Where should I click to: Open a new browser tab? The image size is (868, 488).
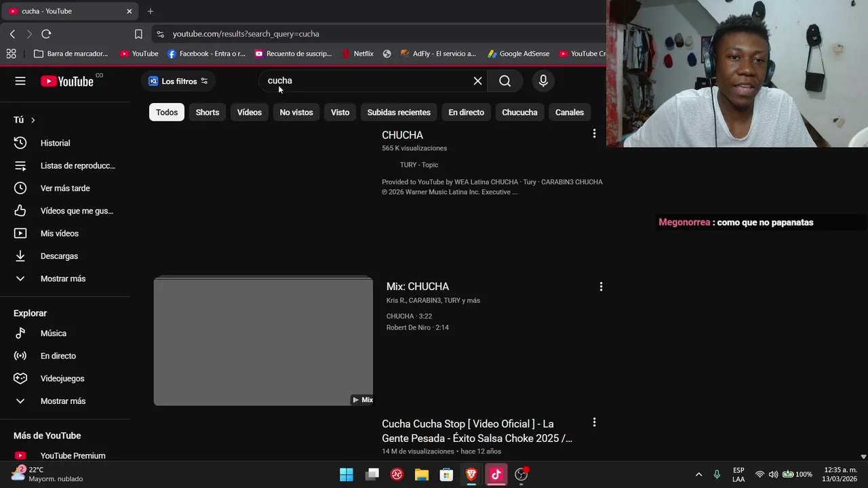151,11
